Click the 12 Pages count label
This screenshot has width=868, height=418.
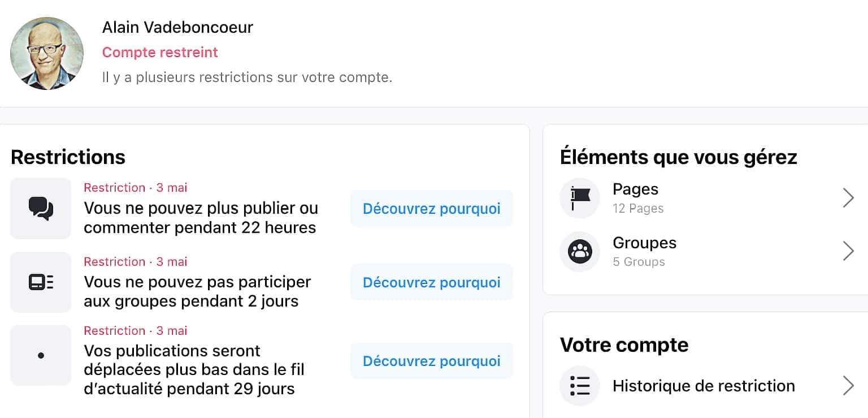[638, 208]
